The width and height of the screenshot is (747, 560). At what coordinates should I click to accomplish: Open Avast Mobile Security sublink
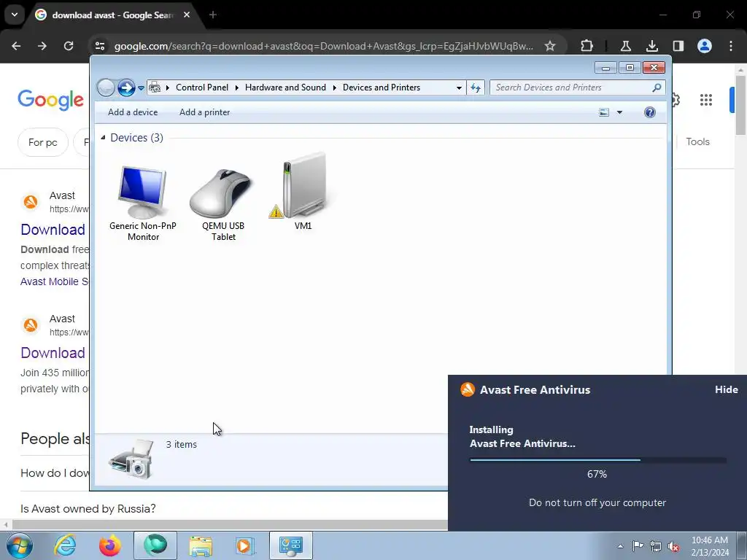point(54,281)
